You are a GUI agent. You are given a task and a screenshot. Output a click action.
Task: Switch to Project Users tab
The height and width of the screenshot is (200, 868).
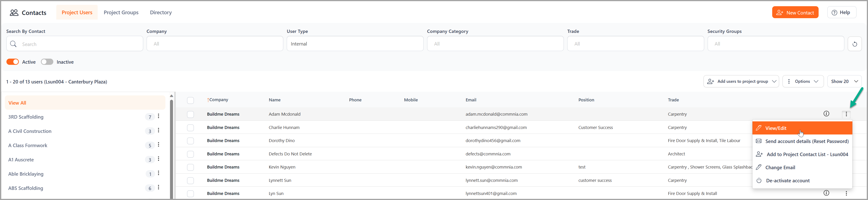pos(77,12)
